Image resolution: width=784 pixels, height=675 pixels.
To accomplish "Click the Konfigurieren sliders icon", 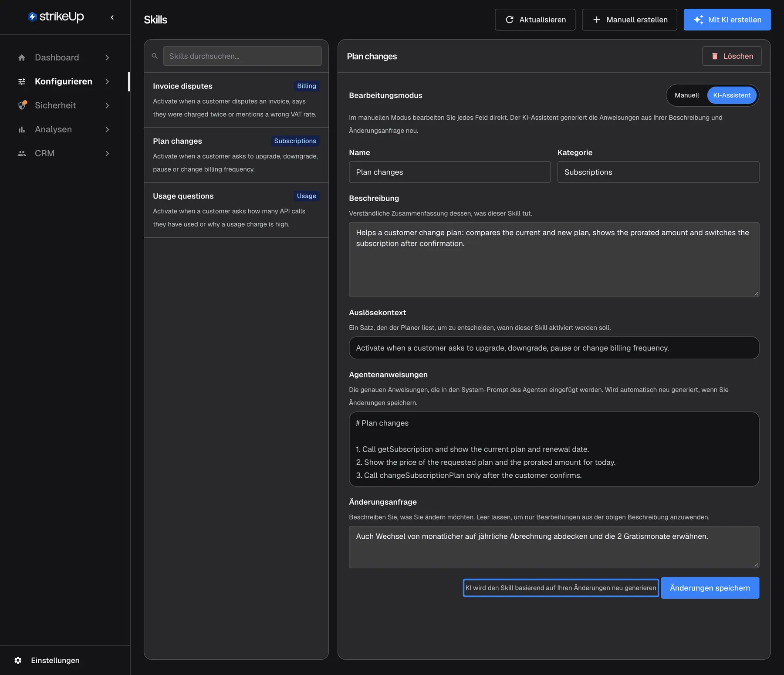I will pos(22,81).
